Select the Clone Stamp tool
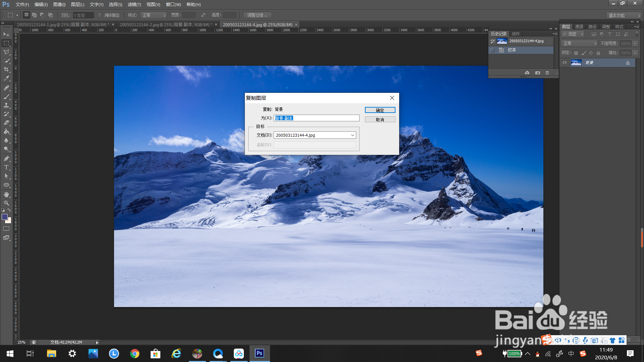 tap(6, 105)
